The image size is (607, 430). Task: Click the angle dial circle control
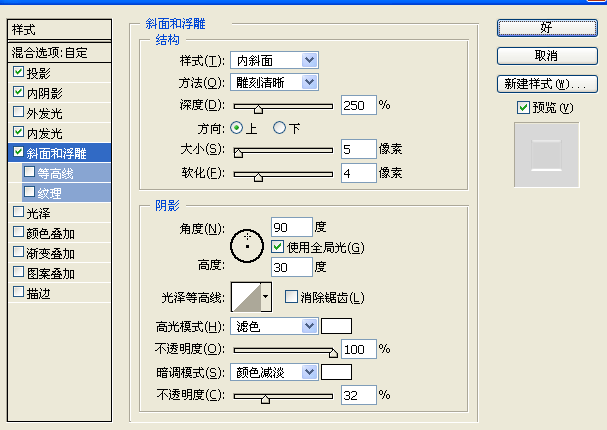click(x=247, y=246)
